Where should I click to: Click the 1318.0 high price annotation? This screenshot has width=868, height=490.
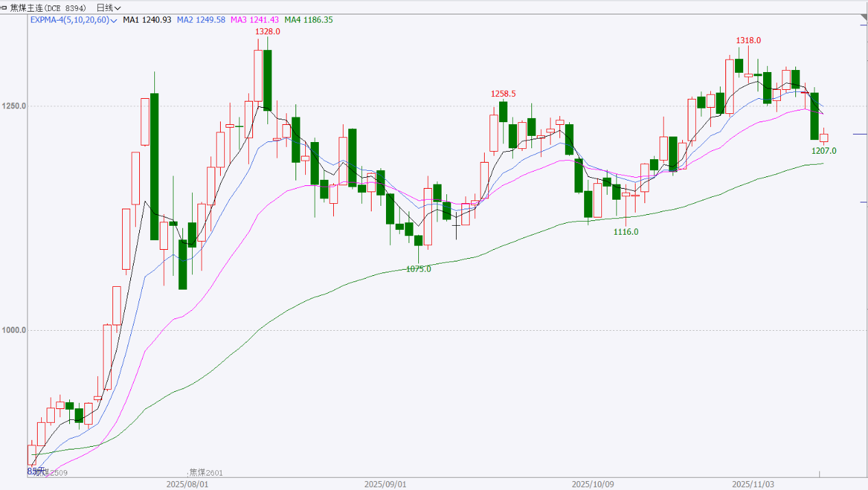tap(748, 40)
